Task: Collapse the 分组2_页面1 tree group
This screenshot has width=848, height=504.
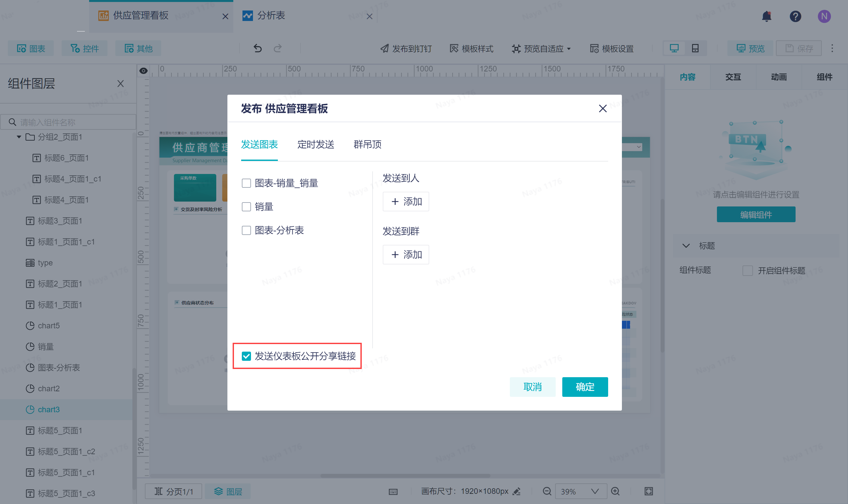Action: [x=19, y=137]
